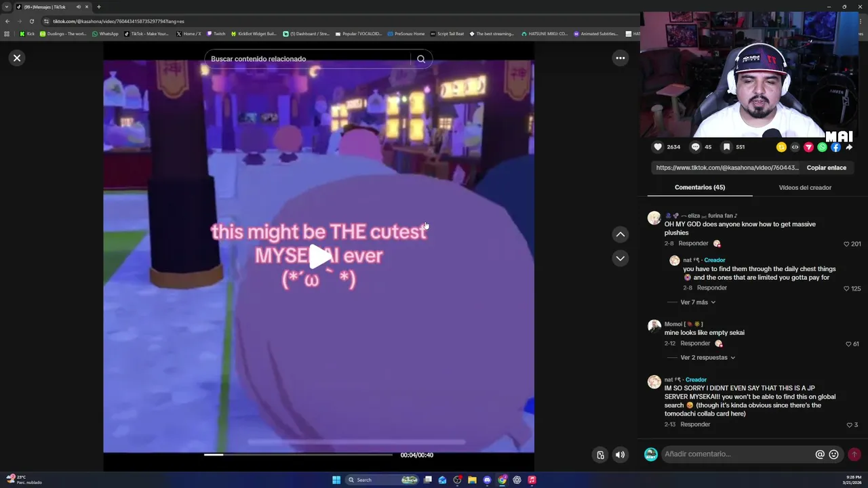Open the PreSonus: Home bookmark
Screen dimensions: 868x488
406,34
